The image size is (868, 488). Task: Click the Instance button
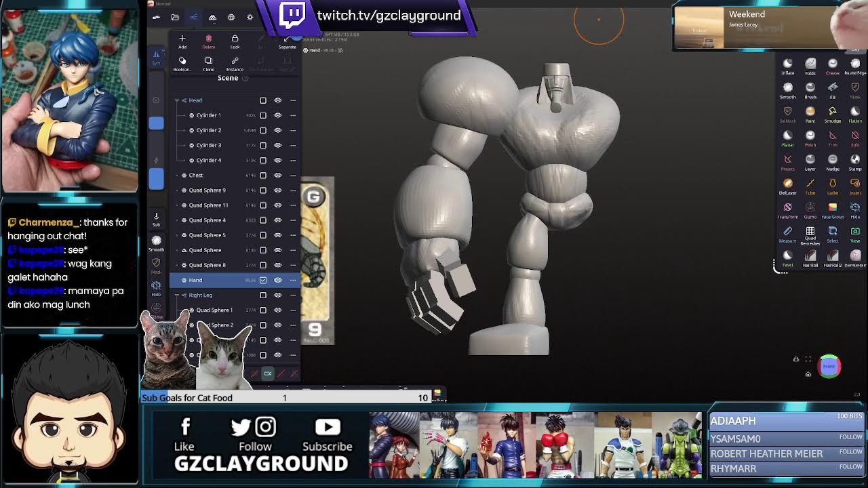235,64
